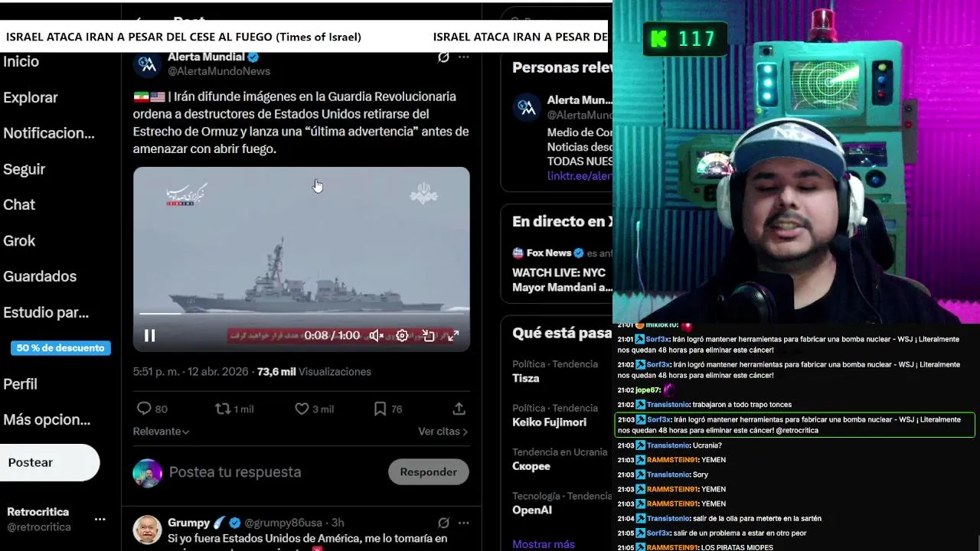Open Explorar in sidebar
This screenshot has height=551, width=980.
(x=31, y=97)
